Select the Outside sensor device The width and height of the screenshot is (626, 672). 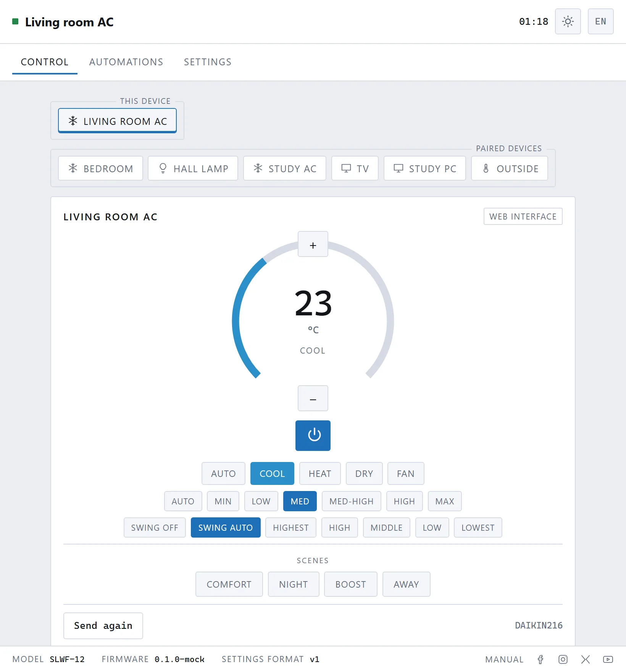509,168
